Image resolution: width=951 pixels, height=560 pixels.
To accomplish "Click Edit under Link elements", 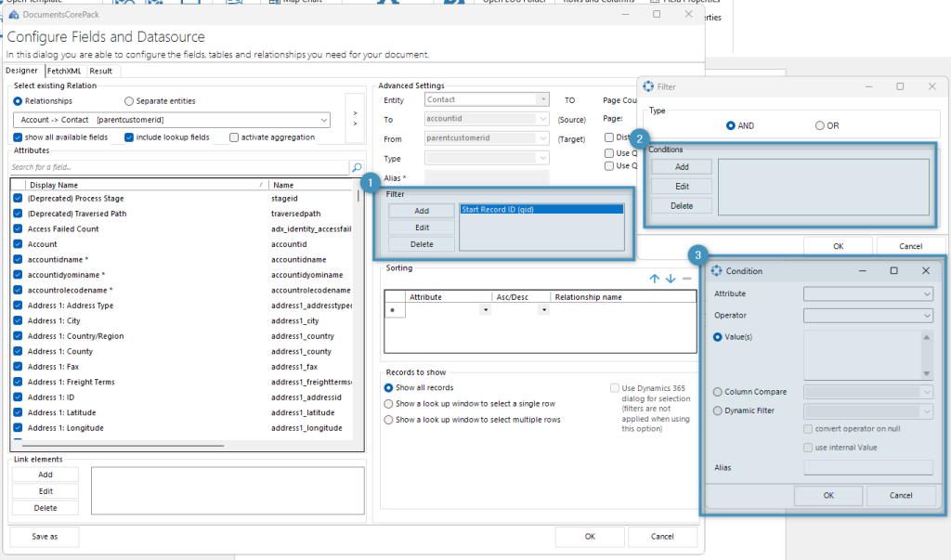I will pyautogui.click(x=46, y=491).
